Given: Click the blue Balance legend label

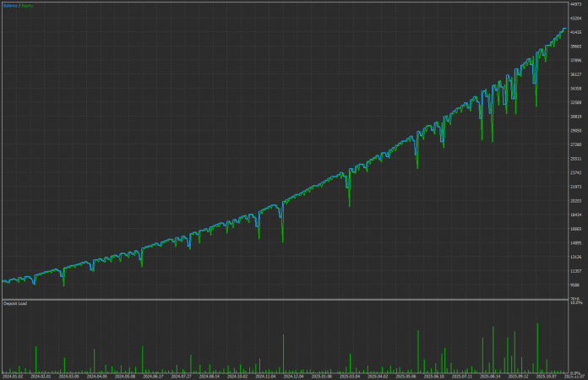Looking at the screenshot, I should pyautogui.click(x=10, y=5).
